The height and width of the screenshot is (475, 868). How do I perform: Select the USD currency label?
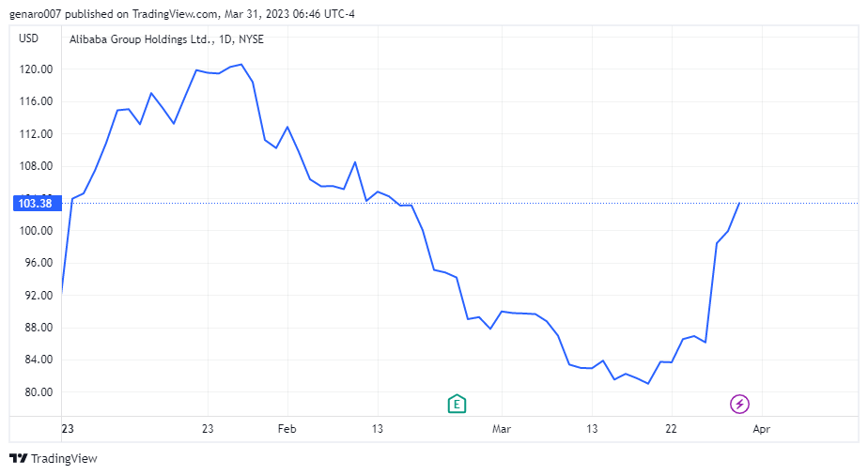point(29,38)
